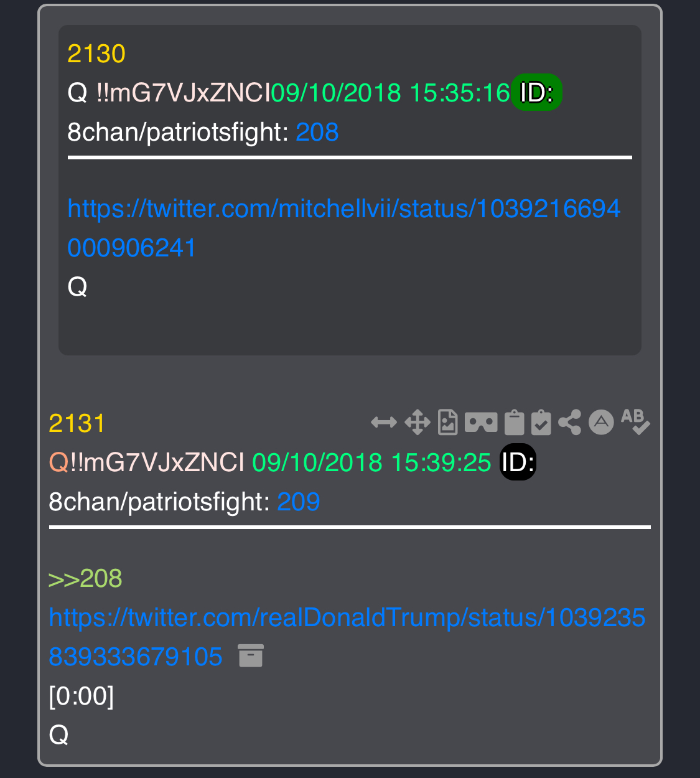Viewport: 700px width, 778px height.
Task: Select post number 2131 heading
Action: (77, 424)
